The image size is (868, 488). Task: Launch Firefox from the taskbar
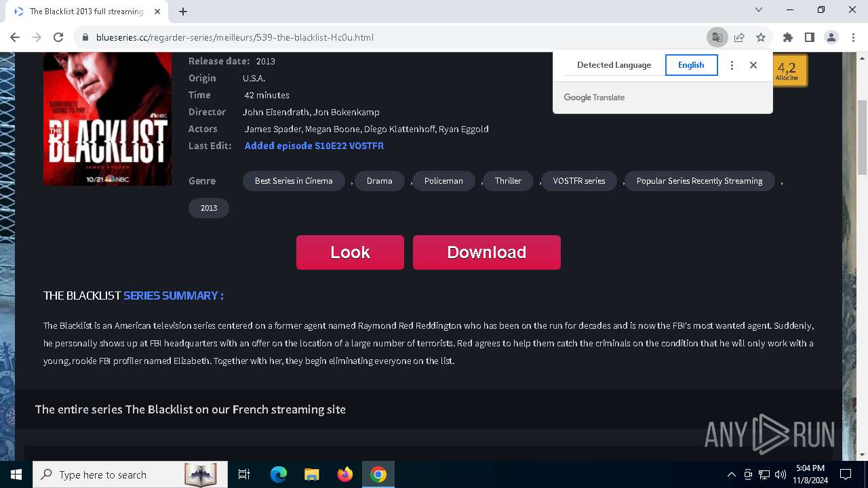(345, 474)
